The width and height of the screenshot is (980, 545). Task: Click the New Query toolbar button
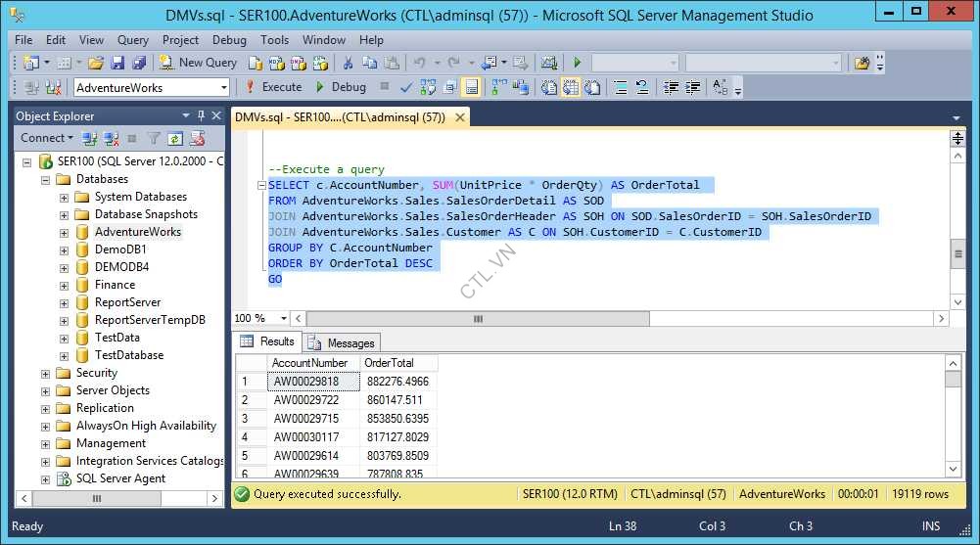(x=198, y=63)
